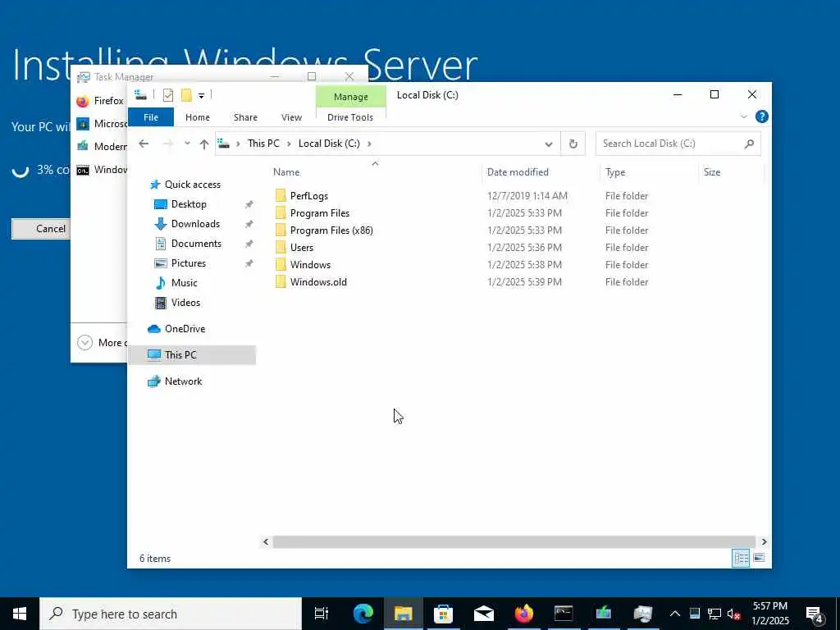The height and width of the screenshot is (630, 840).
Task: Sort by Date modified column header
Action: click(x=518, y=172)
